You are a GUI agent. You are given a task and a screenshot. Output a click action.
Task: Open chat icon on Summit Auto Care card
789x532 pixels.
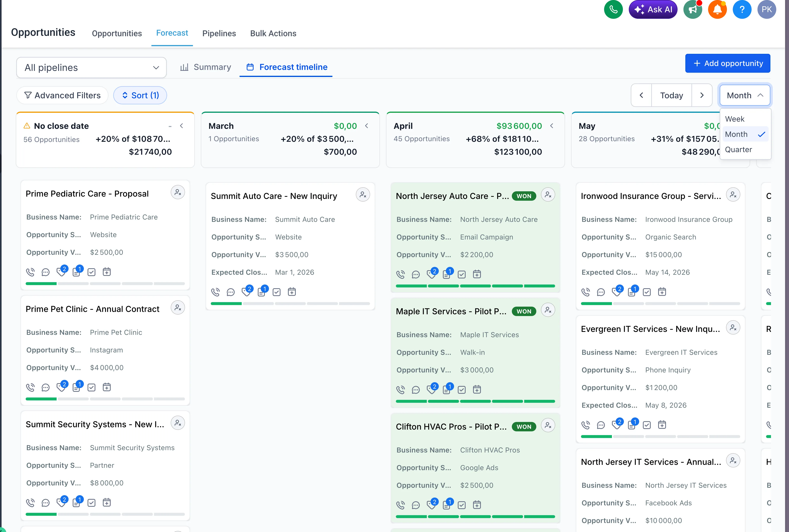tap(231, 292)
